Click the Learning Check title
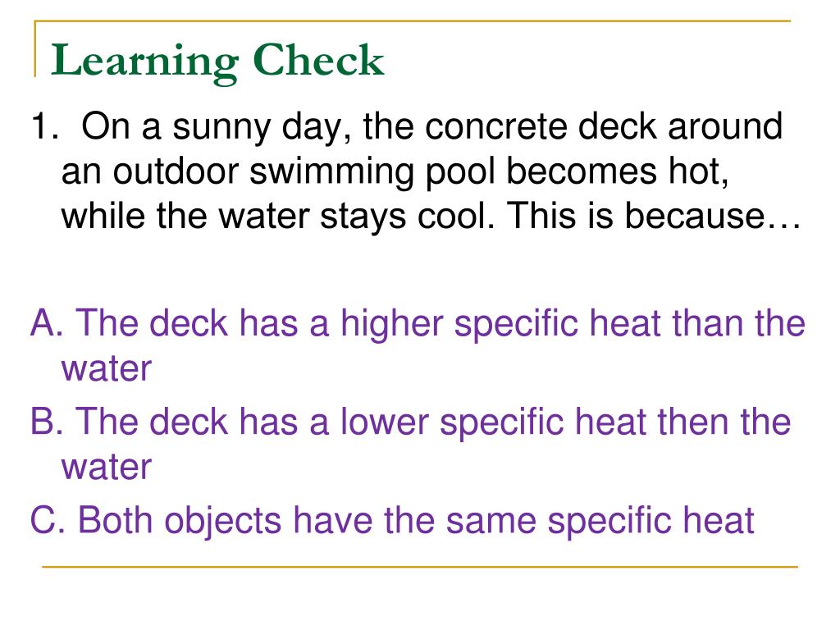The image size is (840, 630). click(x=217, y=62)
